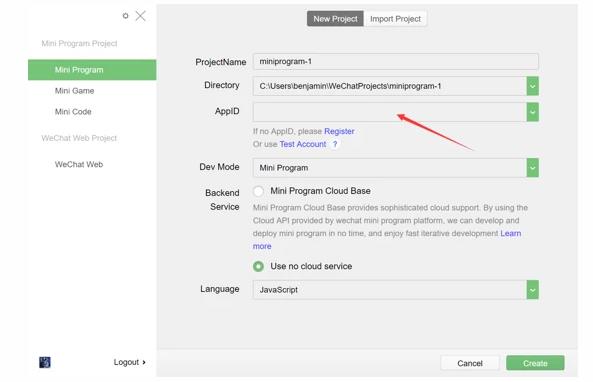
Task: Expand the Language dropdown arrow
Action: (532, 290)
